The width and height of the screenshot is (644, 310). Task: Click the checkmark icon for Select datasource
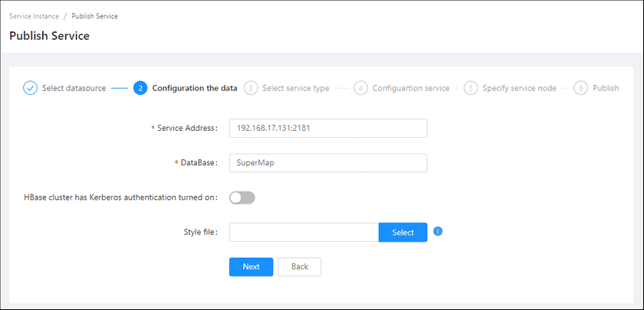pos(30,88)
